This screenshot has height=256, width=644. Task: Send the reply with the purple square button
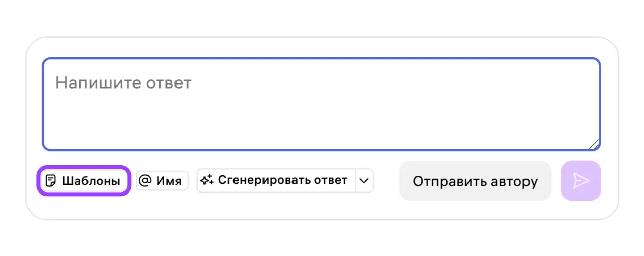581,181
